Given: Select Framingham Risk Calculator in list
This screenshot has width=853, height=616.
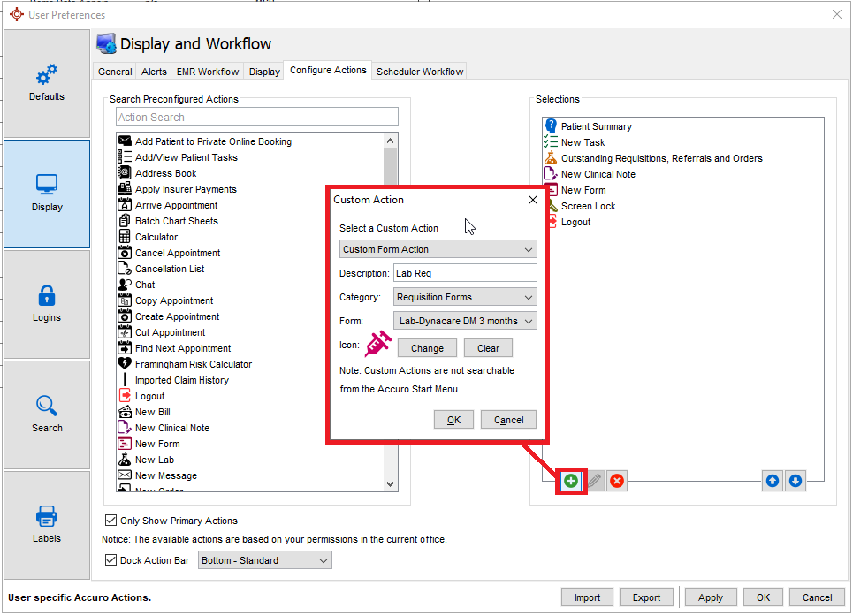Looking at the screenshot, I should click(x=193, y=364).
